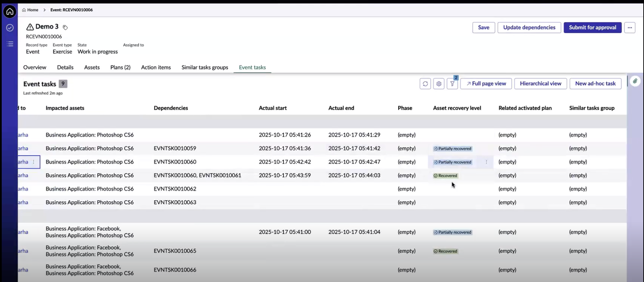Click Impacted assets cell in EVNTSK0010066 row
This screenshot has height=282, width=644.
90,270
